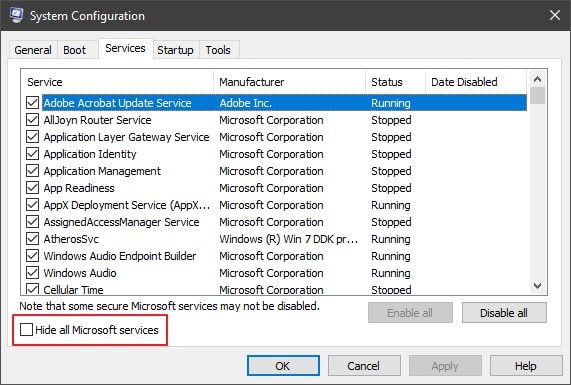Select the AppX Deployment Service name
Image resolution: width=571 pixels, height=385 pixels.
click(x=127, y=205)
